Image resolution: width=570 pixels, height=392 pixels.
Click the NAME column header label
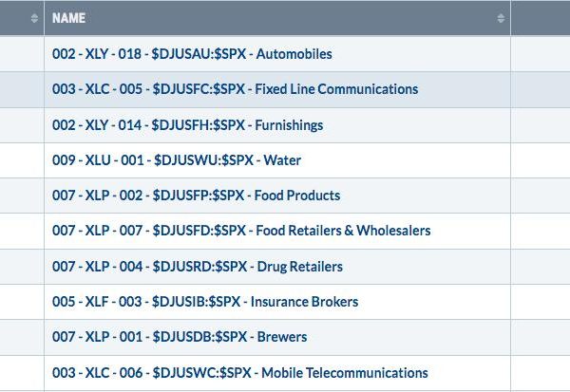click(68, 18)
